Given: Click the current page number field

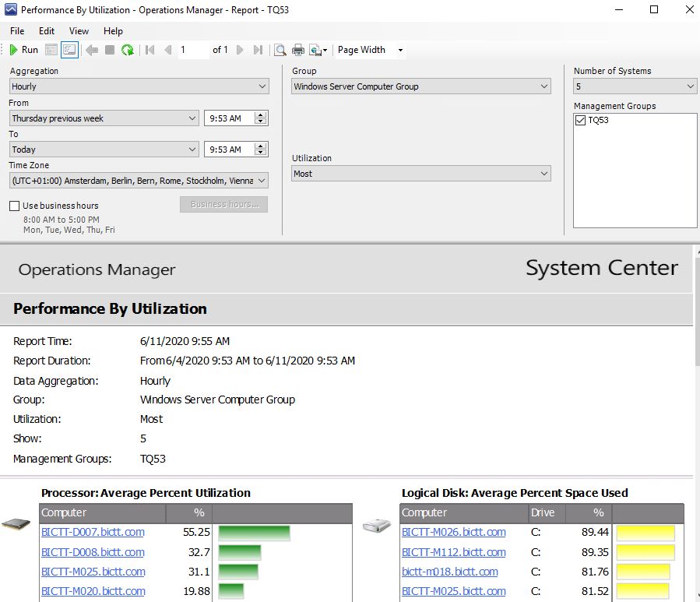Looking at the screenshot, I should pyautogui.click(x=193, y=50).
